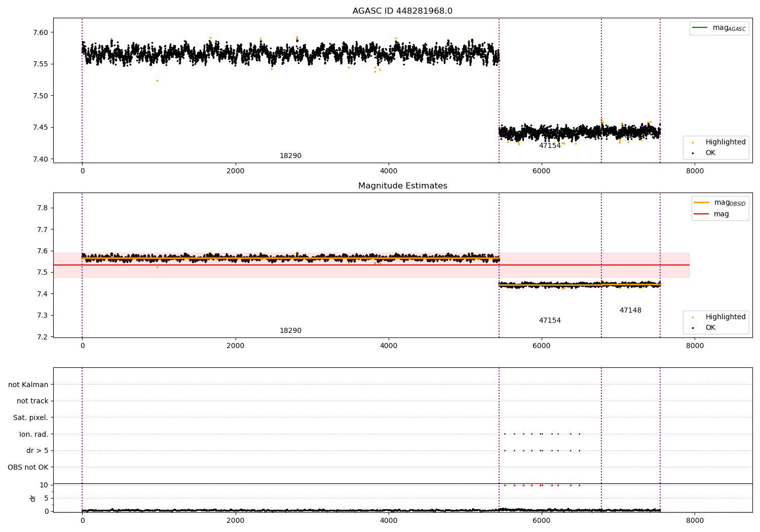760x532 pixels.
Task: Click the 'Magnitude Estimates' plot title
Action: point(402,185)
